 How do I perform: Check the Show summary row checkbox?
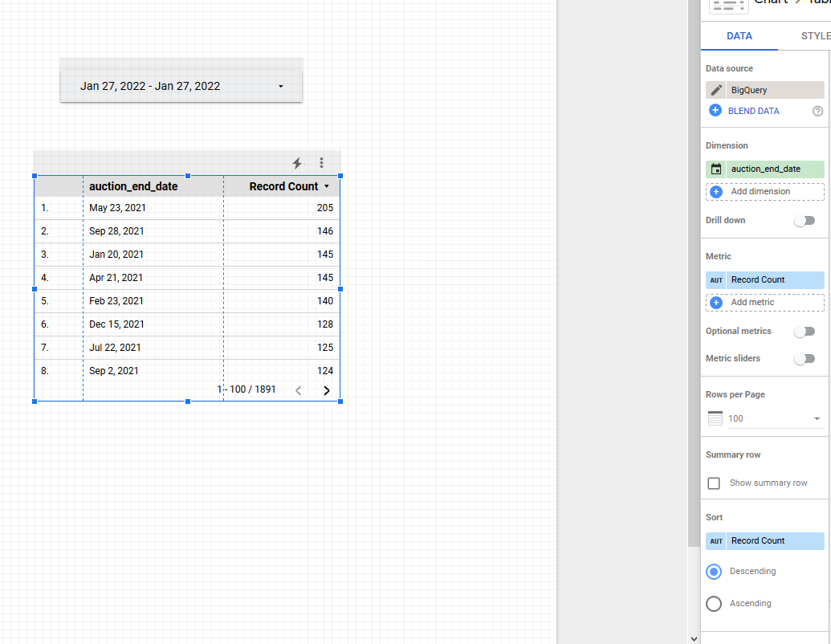pos(714,483)
